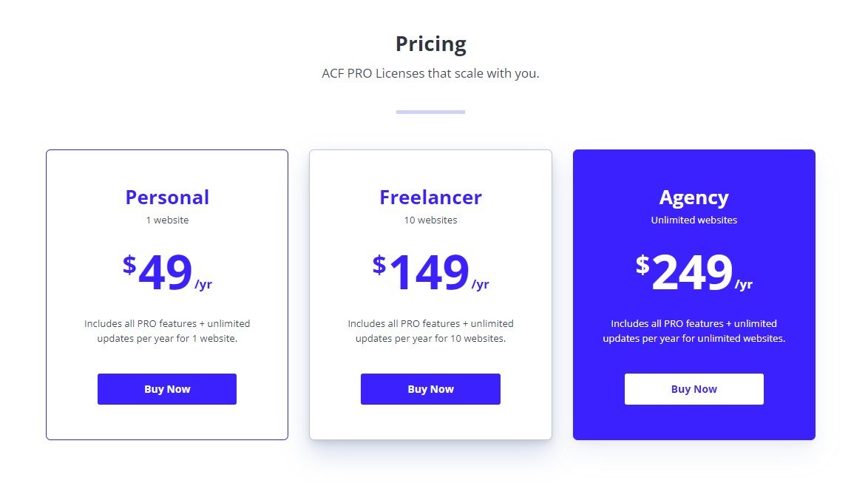Click the /yr suffix beside the 149 price
The image size is (868, 489).
tap(481, 285)
